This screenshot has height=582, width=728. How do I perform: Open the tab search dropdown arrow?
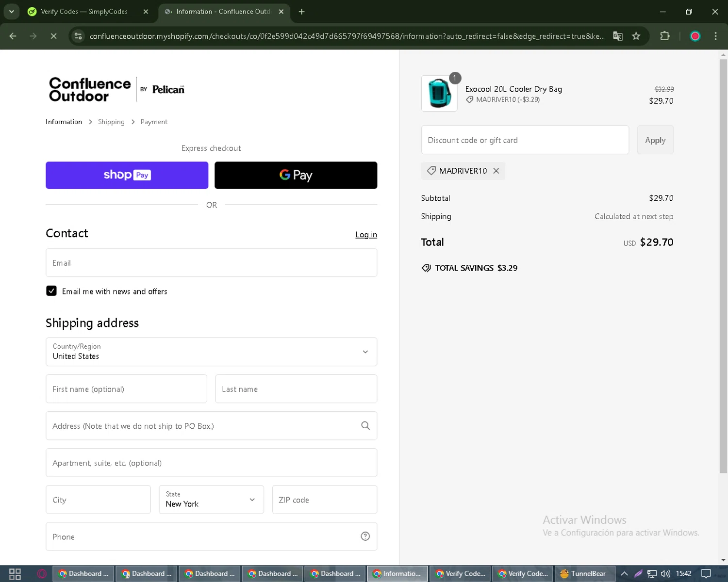(11, 12)
